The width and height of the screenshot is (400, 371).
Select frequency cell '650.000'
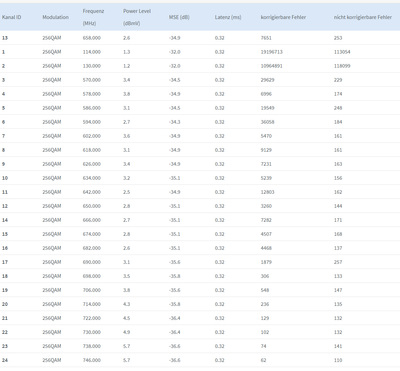pos(92,206)
